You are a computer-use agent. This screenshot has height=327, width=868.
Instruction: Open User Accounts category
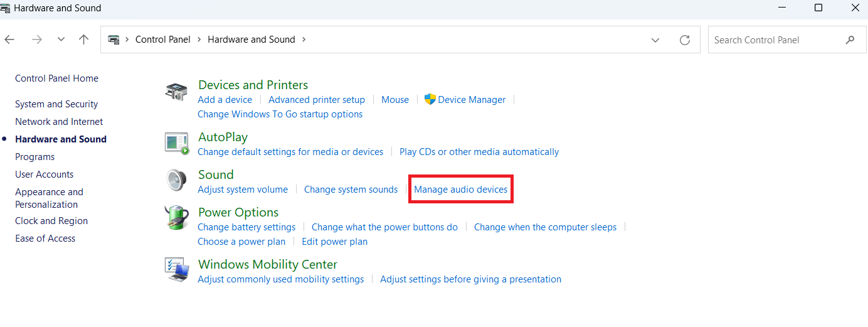click(44, 174)
